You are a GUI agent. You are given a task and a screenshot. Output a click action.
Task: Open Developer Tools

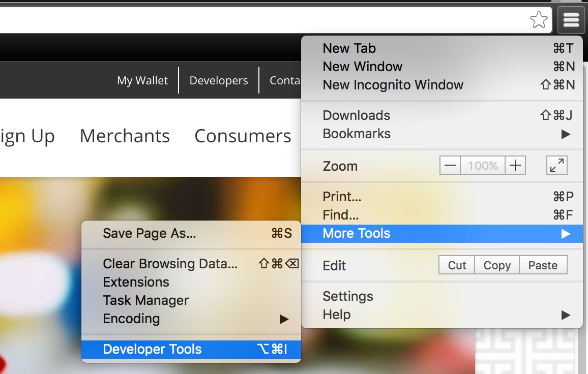click(191, 349)
